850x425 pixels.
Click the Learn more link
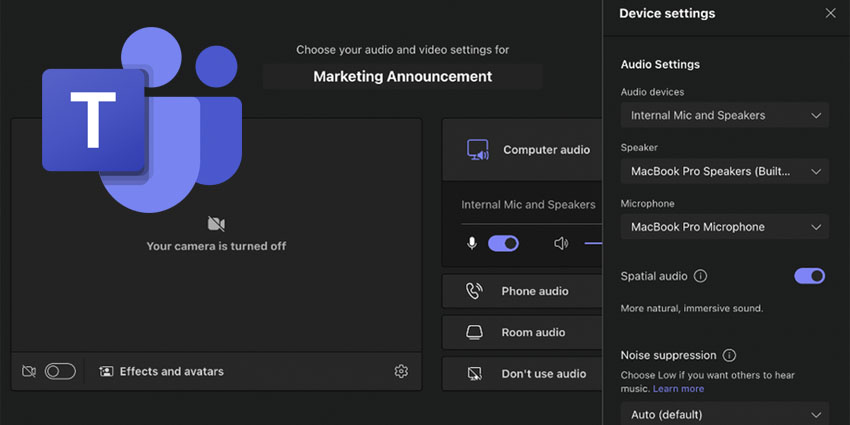pyautogui.click(x=678, y=388)
